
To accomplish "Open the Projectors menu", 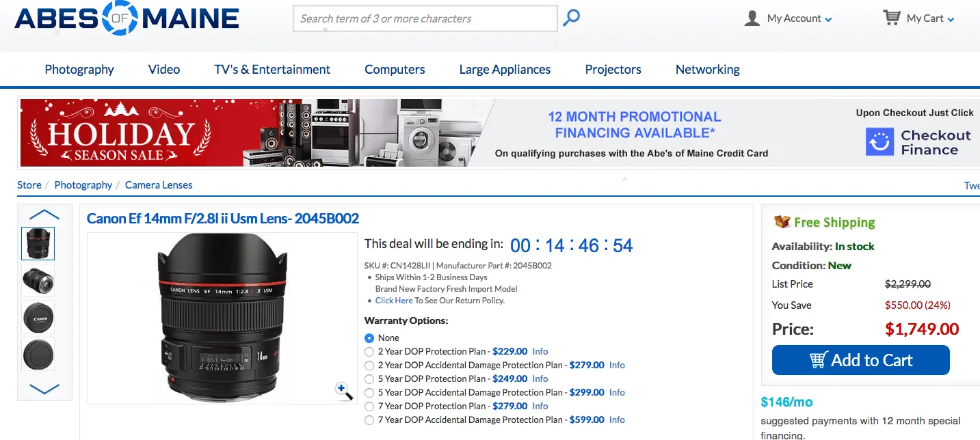I will tap(613, 69).
